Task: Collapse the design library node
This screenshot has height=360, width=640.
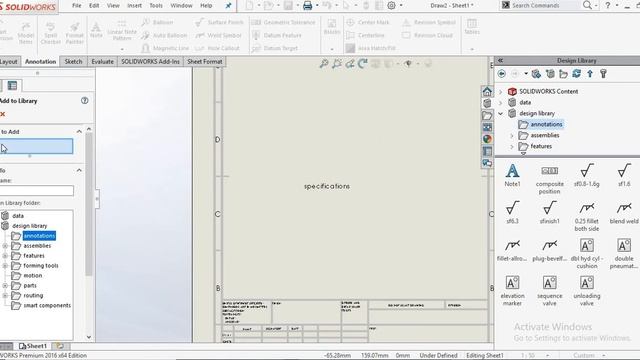Action: (x=501, y=113)
